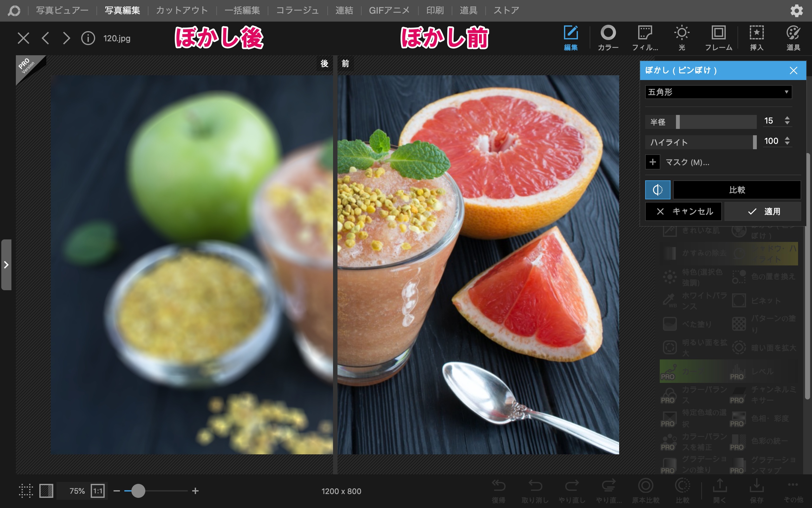Toggle the background pattern square icon
Screen dimensions: 812x508
[46, 491]
